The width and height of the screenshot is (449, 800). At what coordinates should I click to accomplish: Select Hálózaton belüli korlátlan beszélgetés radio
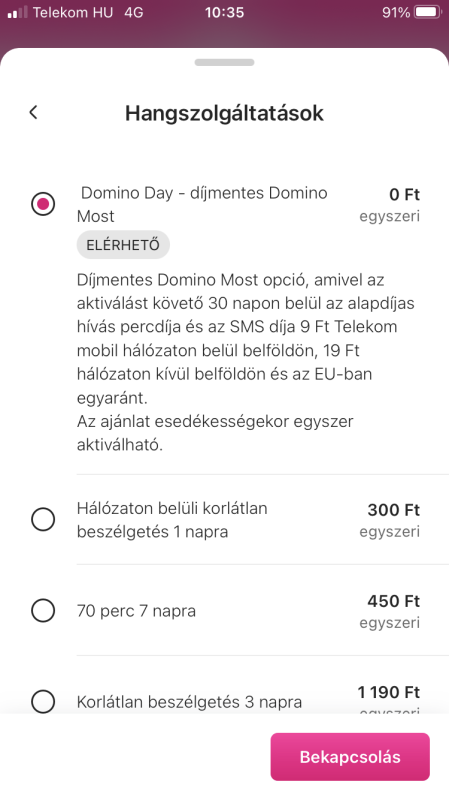(43, 519)
